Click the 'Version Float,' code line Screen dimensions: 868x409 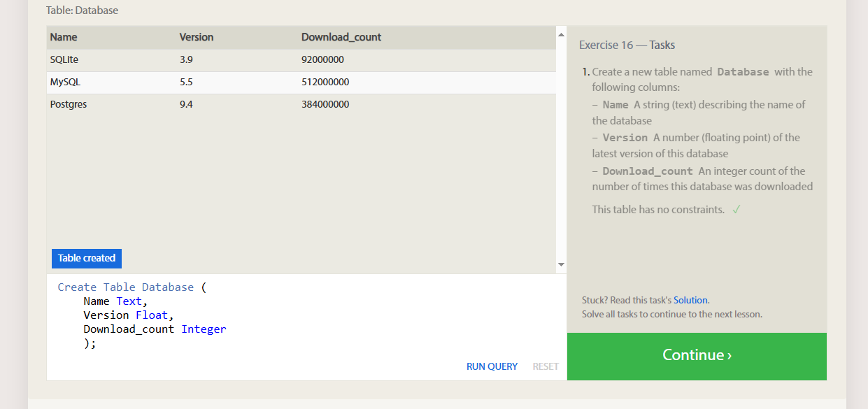[x=129, y=315]
